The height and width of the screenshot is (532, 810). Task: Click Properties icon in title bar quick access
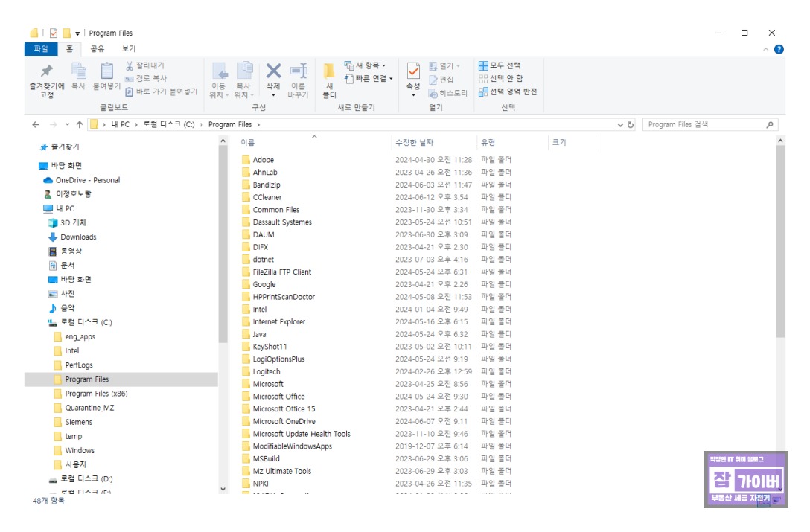pyautogui.click(x=53, y=33)
